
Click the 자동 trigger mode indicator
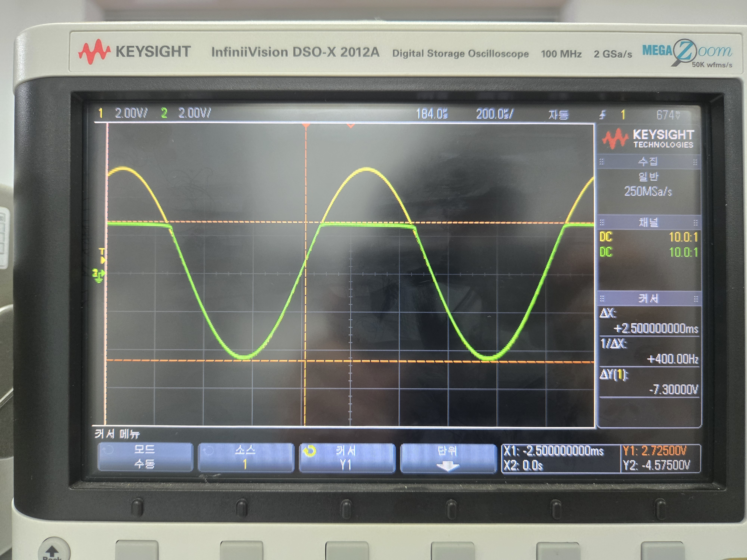[x=559, y=115]
